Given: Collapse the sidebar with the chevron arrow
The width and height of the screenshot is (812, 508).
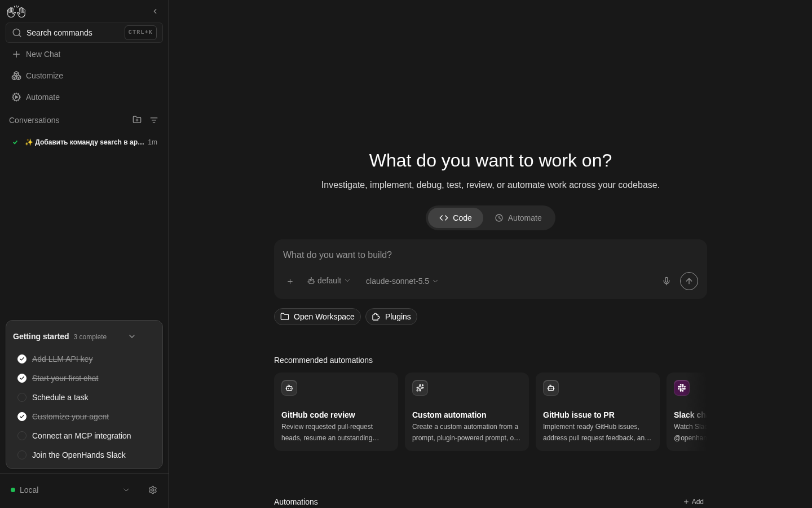Looking at the screenshot, I should click(x=155, y=11).
